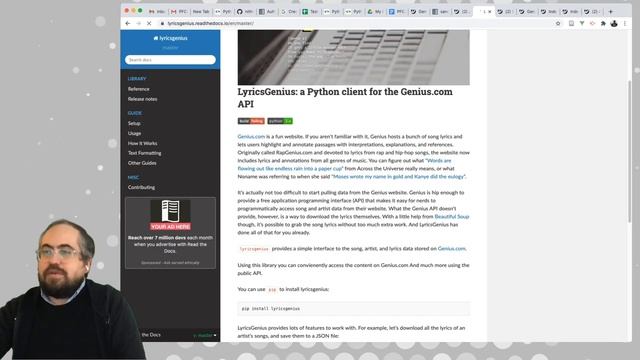
Task: Open a new tab with plus button
Action: pyautogui.click(x=611, y=11)
